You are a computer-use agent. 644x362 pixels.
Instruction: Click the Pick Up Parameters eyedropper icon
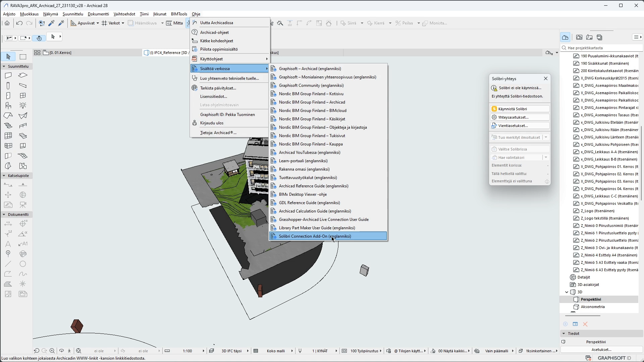51,23
